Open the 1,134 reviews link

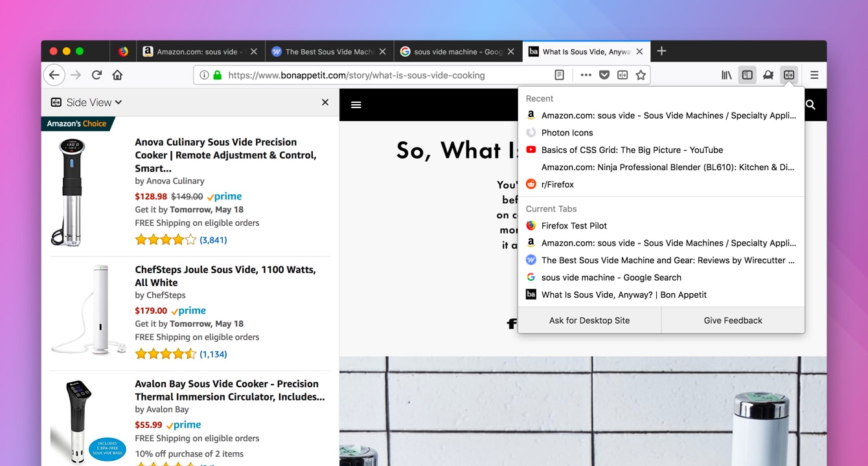pos(213,354)
